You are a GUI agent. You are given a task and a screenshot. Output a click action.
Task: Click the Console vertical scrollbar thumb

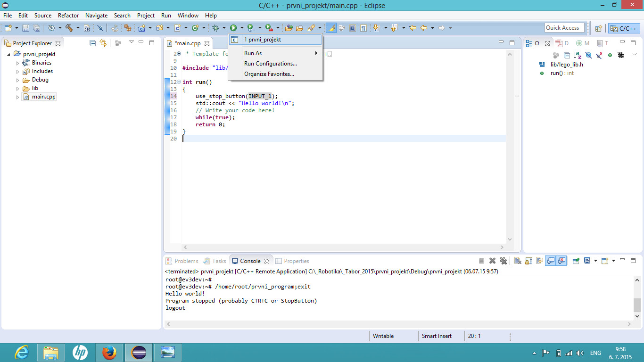[x=637, y=304]
